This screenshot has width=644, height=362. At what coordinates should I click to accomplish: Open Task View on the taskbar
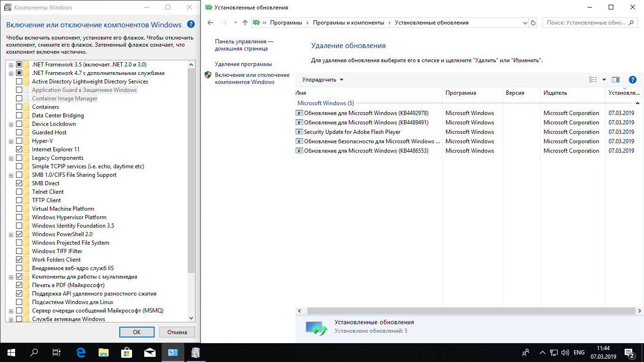point(57,353)
